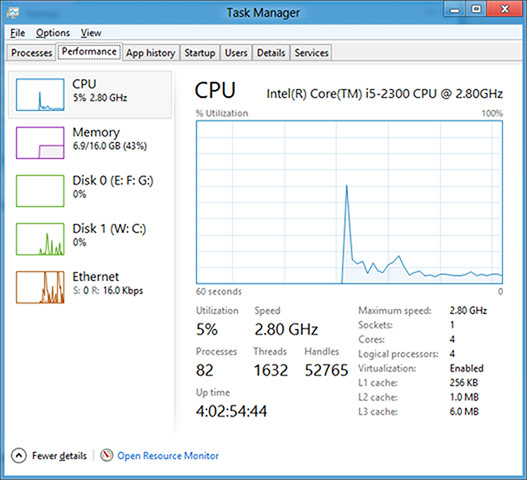Go to the Users tab
Viewport: 527px width, 480px height.
[x=236, y=53]
